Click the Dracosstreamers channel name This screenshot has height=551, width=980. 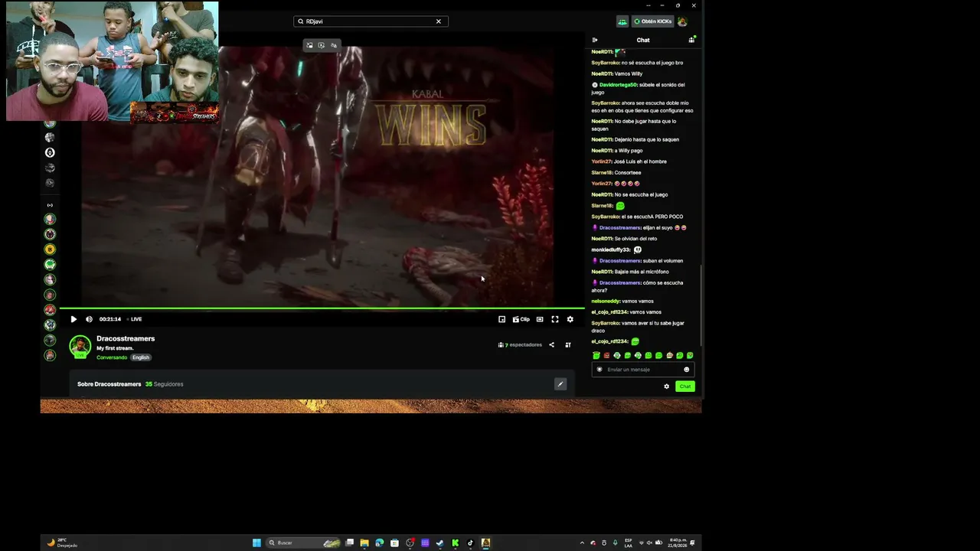(126, 338)
